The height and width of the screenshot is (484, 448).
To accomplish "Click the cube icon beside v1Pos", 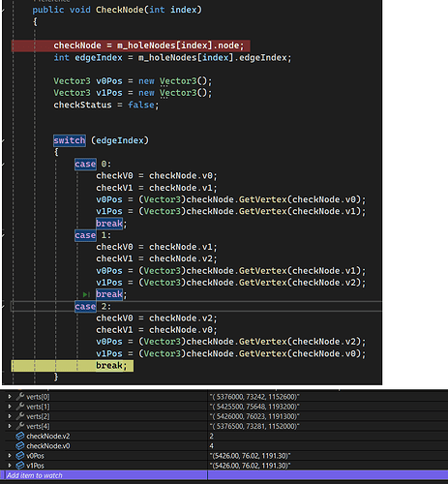I will [20, 466].
